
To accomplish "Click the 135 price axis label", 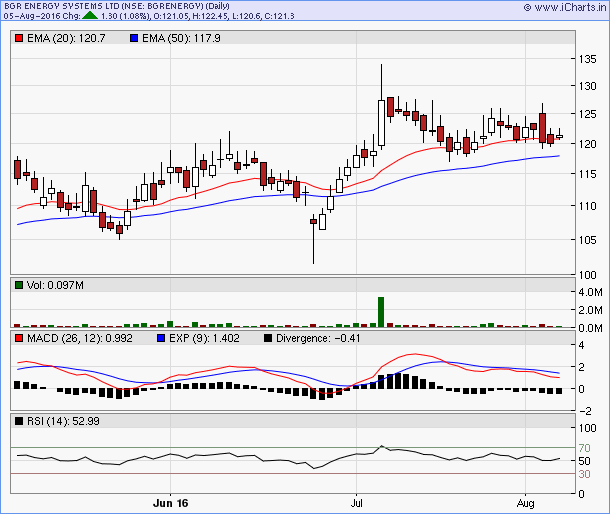I will [x=587, y=59].
